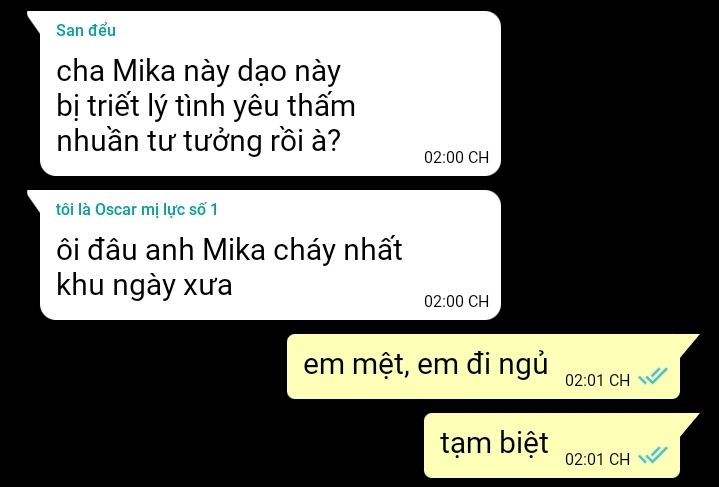Click the tail corner of "tạm biệt" bubble
This screenshot has height=487, width=719.
(689, 422)
